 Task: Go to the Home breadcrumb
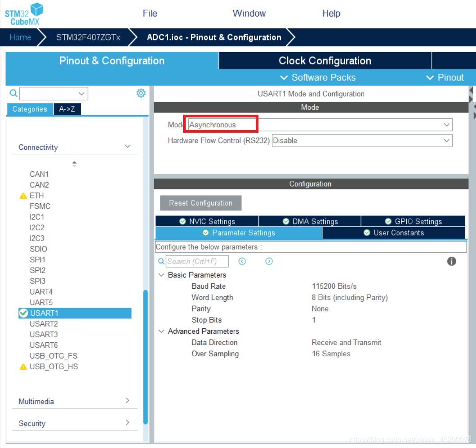pos(20,37)
